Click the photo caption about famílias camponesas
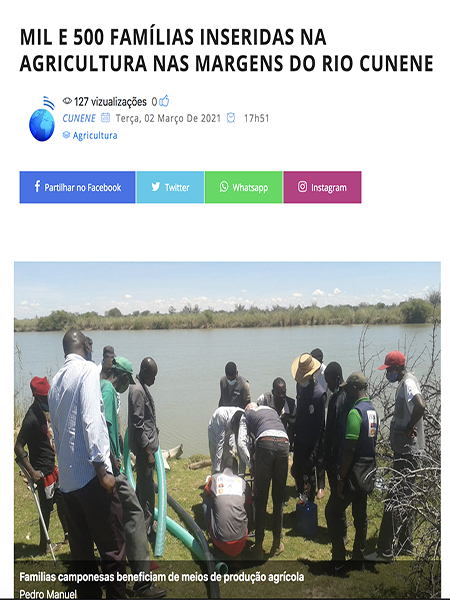This screenshot has width=450, height=600. (161, 577)
